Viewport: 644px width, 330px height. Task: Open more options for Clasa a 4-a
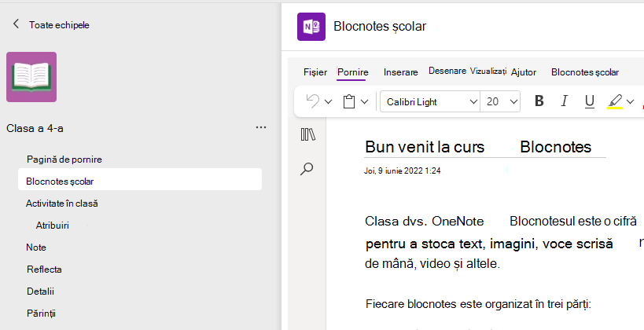coord(261,127)
